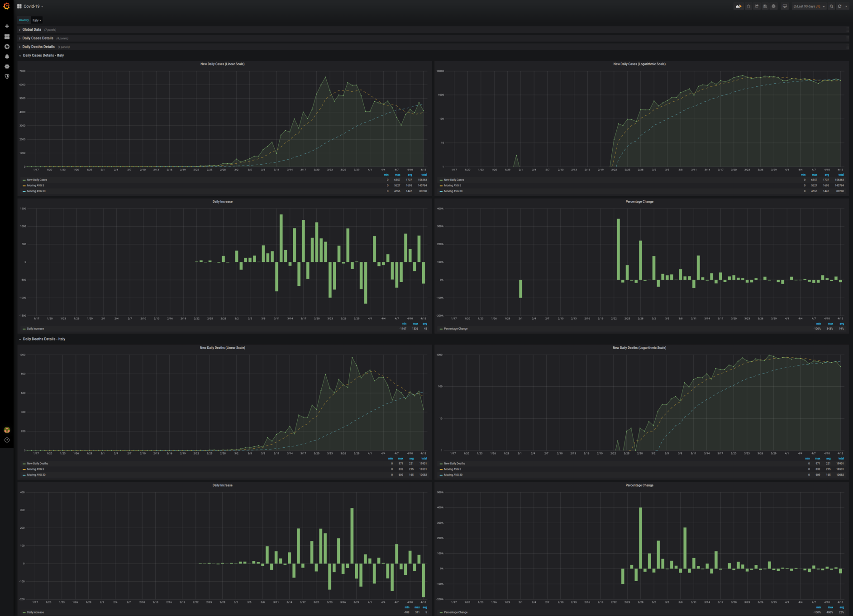Screen dimensions: 853x616
Task: Expand the Global Data row
Action: (32, 29)
